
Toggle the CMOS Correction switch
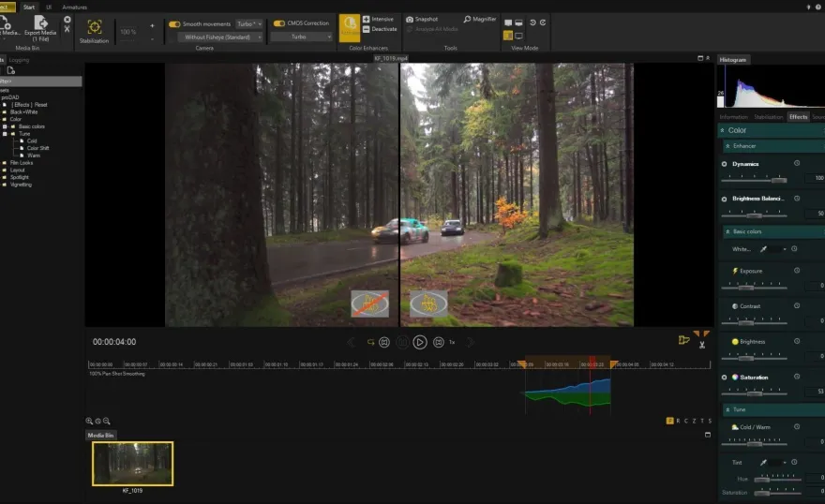tap(278, 23)
